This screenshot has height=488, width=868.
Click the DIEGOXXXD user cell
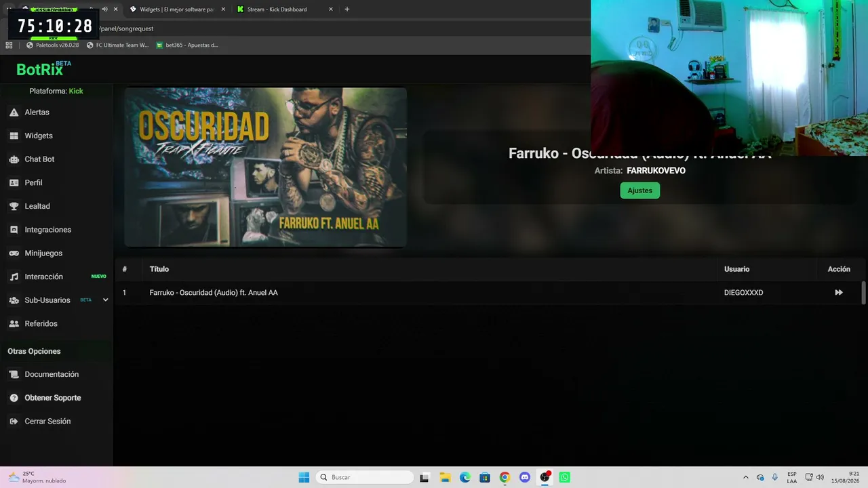743,293
